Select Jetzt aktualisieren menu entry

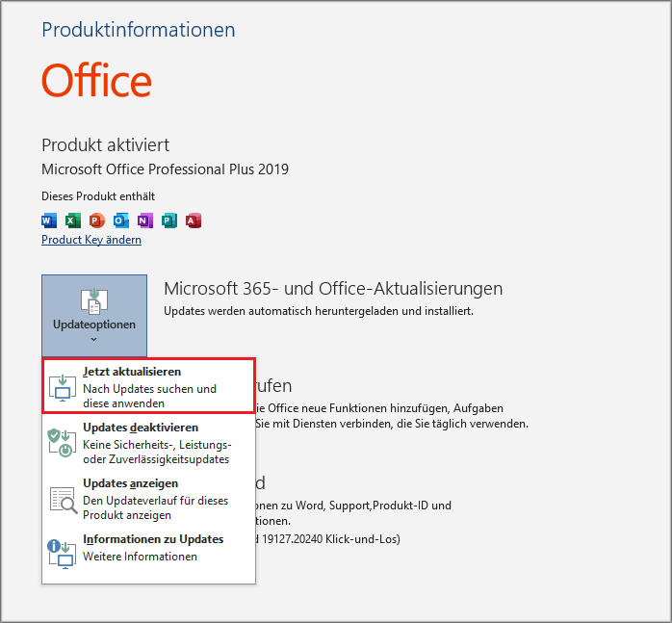click(x=148, y=386)
